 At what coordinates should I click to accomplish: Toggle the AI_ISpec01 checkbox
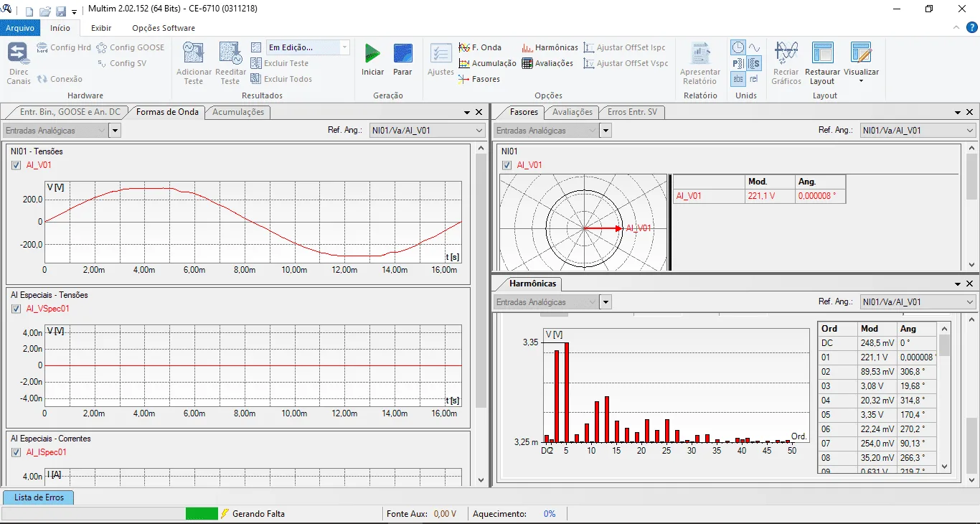click(x=17, y=452)
